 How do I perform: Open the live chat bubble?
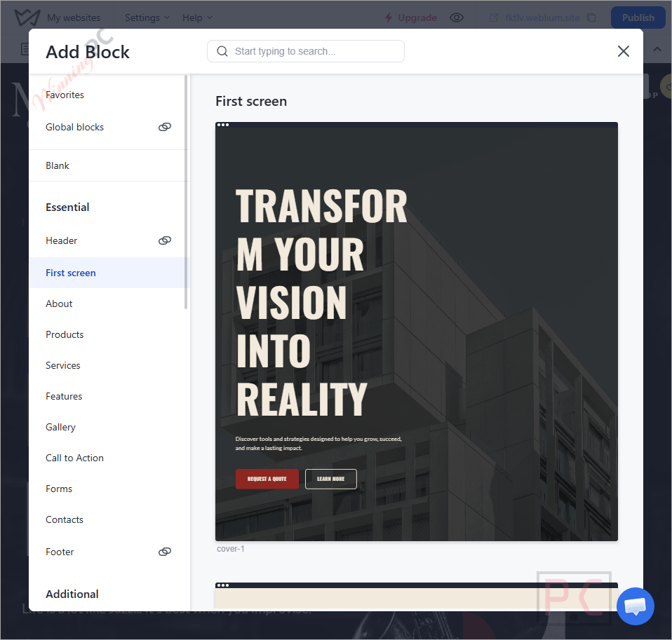click(x=635, y=606)
